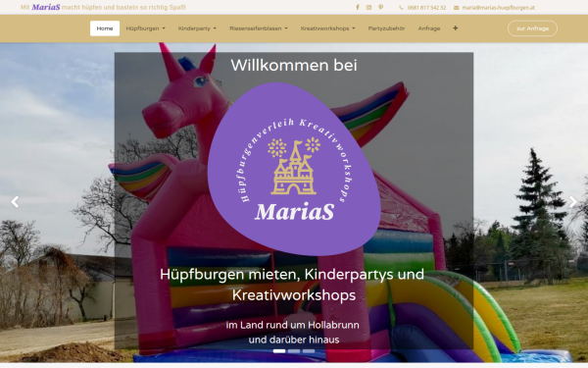The image size is (588, 368).
Task: Click 'Hüpfburgen mieten, Kinderpartys und' heading
Action: tap(292, 275)
